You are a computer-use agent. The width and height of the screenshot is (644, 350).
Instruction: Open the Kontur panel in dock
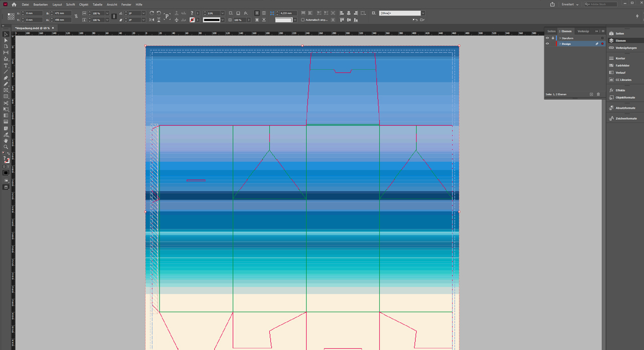pos(620,58)
